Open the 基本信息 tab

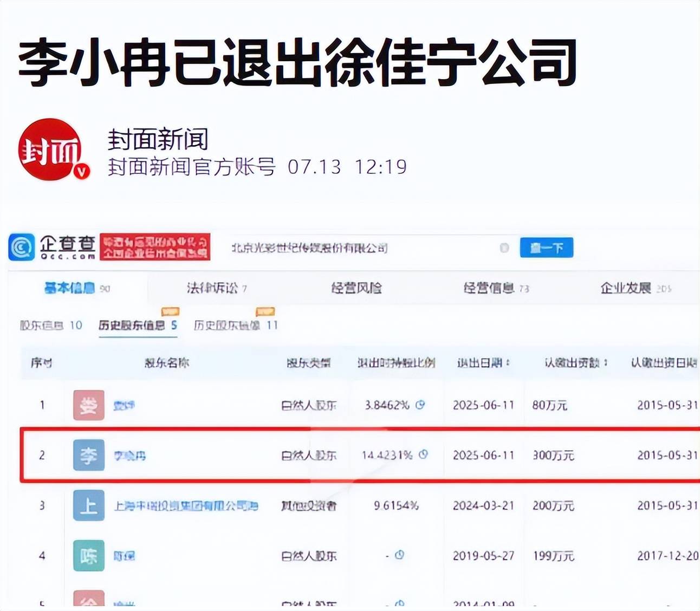[76, 288]
